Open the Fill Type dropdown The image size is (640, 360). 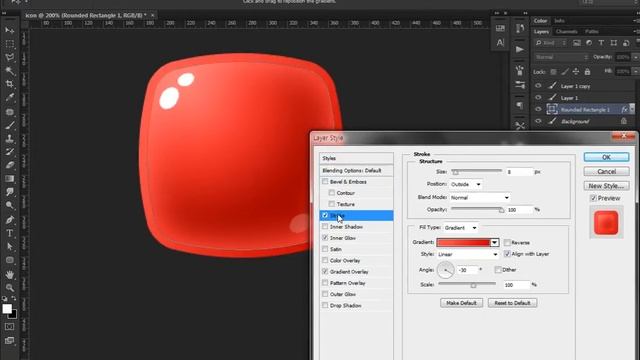click(460, 228)
